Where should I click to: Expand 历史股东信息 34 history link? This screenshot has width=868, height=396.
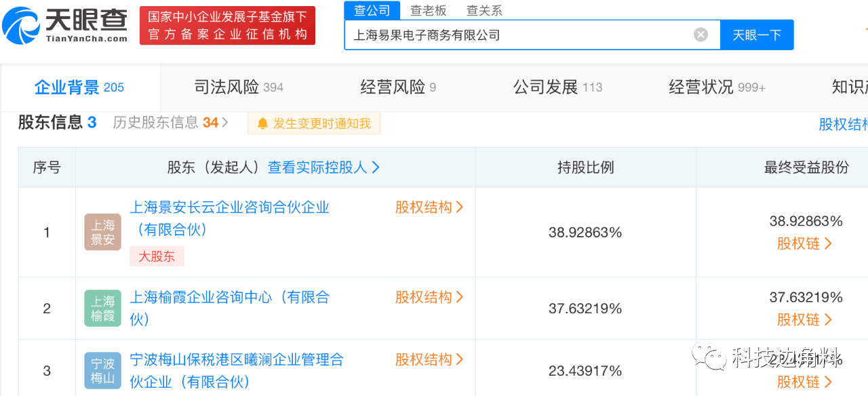171,123
